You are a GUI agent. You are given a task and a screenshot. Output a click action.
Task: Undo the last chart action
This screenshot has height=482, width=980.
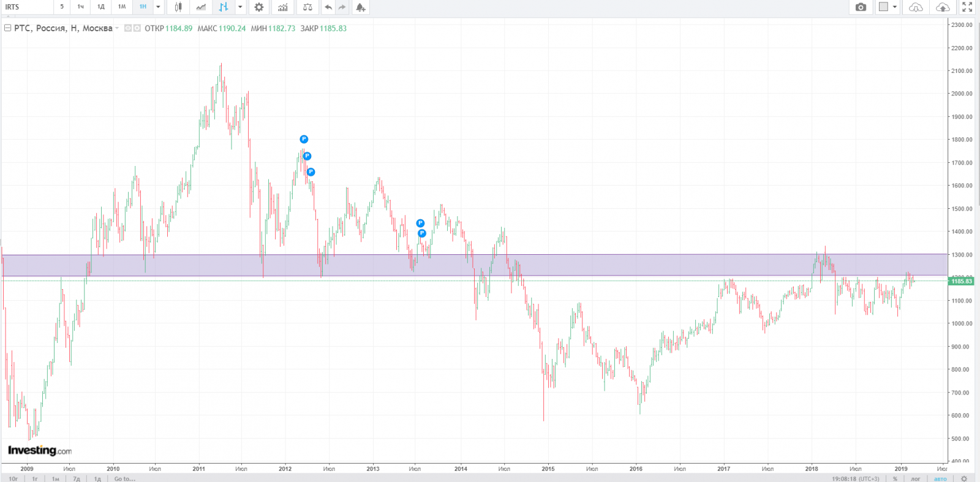[328, 7]
